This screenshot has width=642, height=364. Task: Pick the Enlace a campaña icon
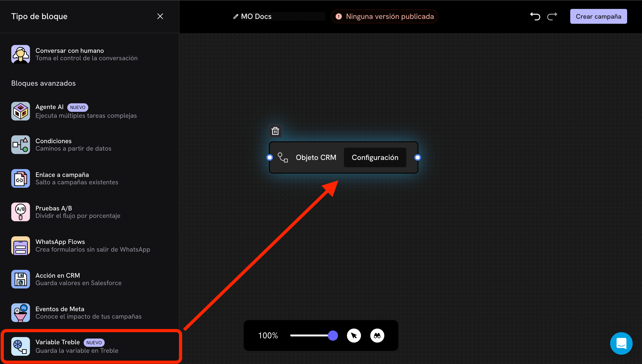(x=21, y=178)
